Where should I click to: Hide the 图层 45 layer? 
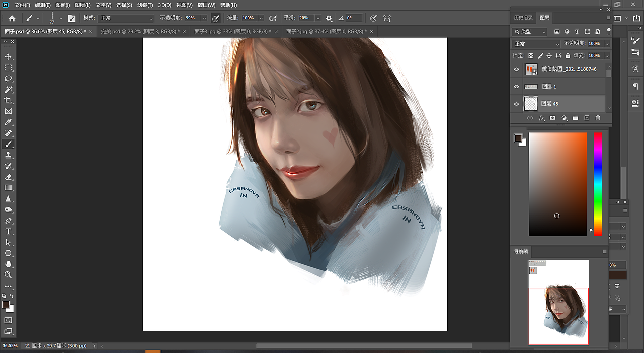click(x=516, y=104)
